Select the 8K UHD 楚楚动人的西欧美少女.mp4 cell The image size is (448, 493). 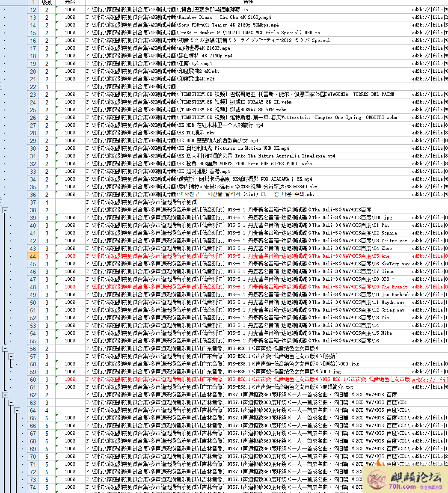point(248,140)
